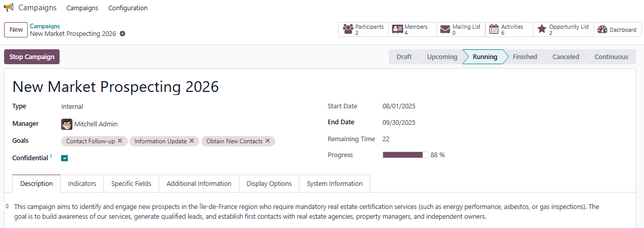Open the Specific Fields tab
The height and width of the screenshot is (228, 644).
pyautogui.click(x=131, y=183)
